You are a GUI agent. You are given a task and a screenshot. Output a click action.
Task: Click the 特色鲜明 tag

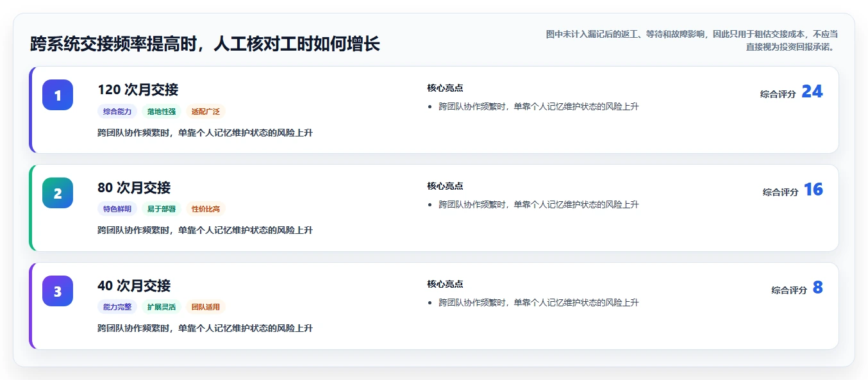(117, 209)
